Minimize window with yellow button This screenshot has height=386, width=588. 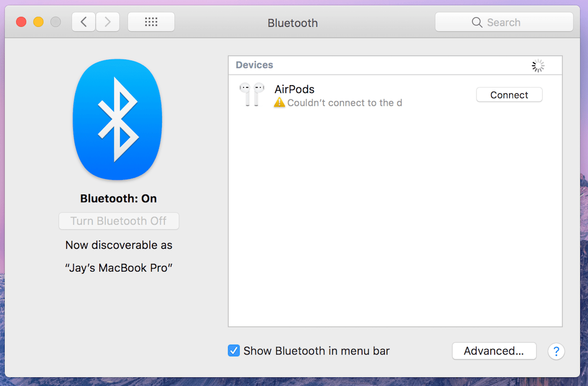38,22
